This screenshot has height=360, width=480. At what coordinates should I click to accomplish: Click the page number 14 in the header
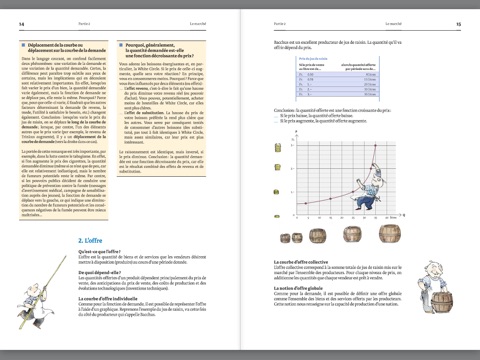tap(22, 24)
